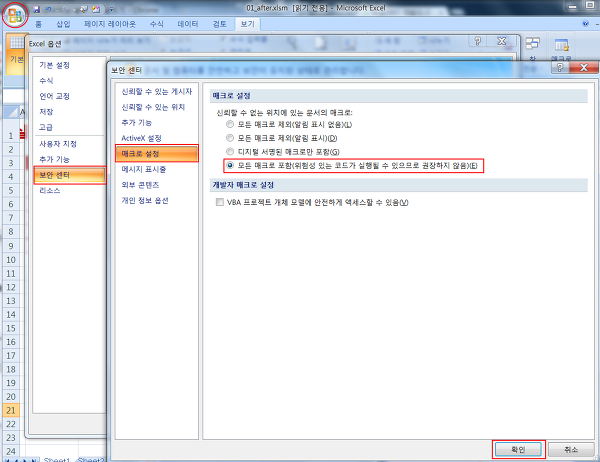Open the 데이터 ribbon tab
Screen dimensions: 600x462
click(x=188, y=24)
